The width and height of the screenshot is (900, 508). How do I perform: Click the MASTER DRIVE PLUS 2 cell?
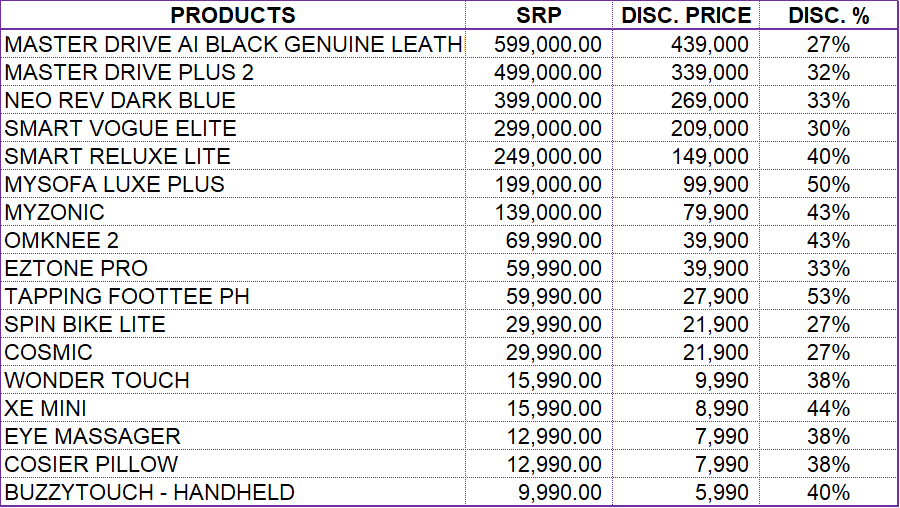point(233,72)
